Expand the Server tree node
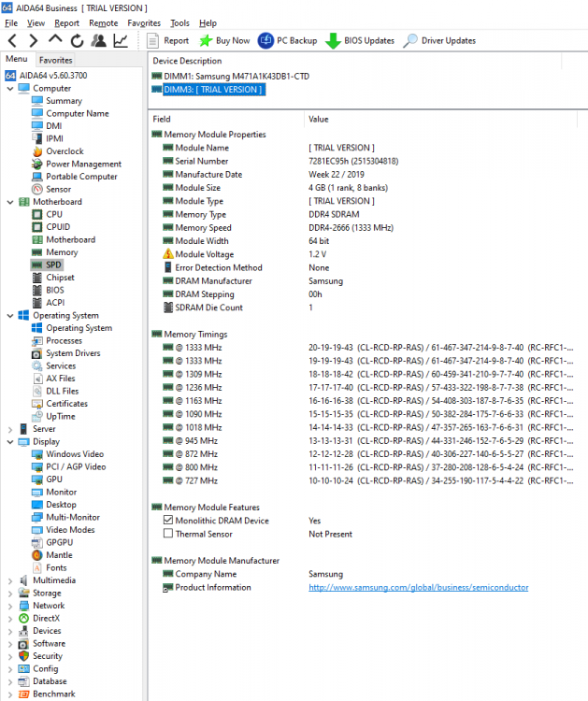The height and width of the screenshot is (701, 588). pyautogui.click(x=10, y=429)
